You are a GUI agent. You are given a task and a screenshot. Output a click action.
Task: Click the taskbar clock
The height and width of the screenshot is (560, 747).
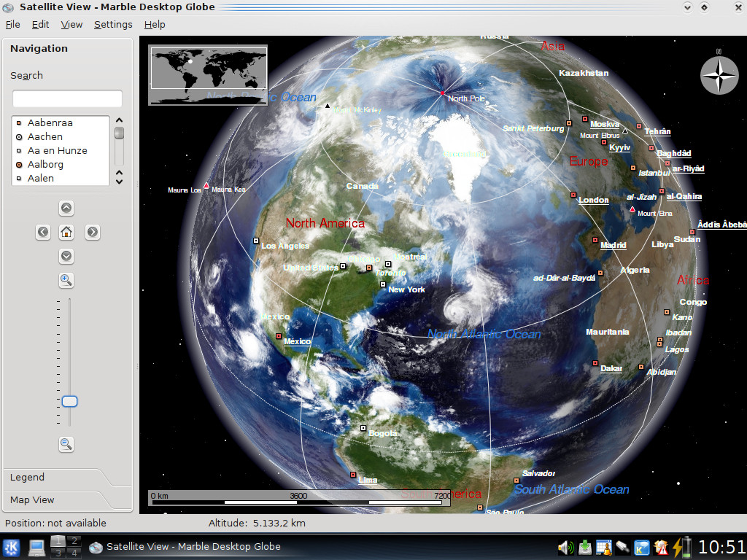[721, 547]
